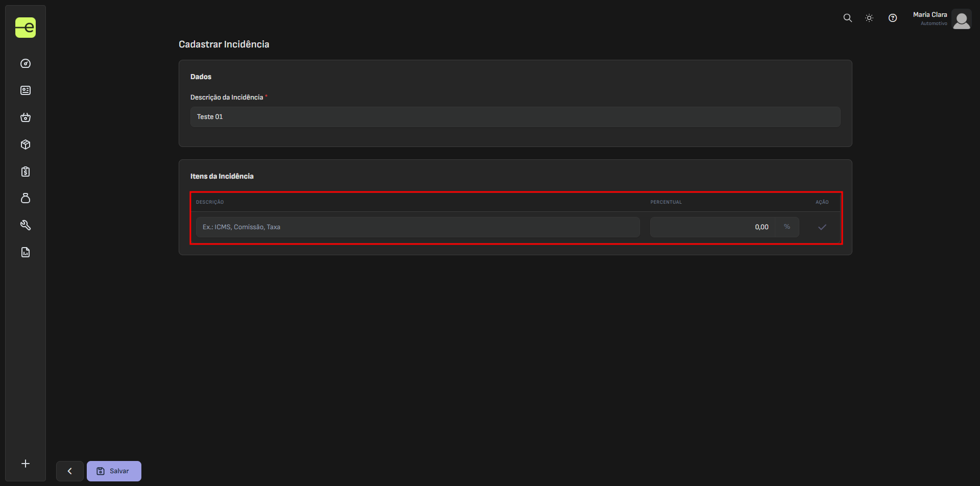980x486 pixels.
Task: Open the help question mark icon
Action: (x=892, y=18)
